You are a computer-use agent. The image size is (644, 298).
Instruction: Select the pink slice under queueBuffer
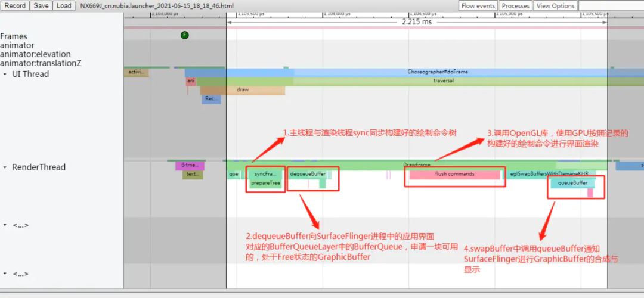[590, 193]
